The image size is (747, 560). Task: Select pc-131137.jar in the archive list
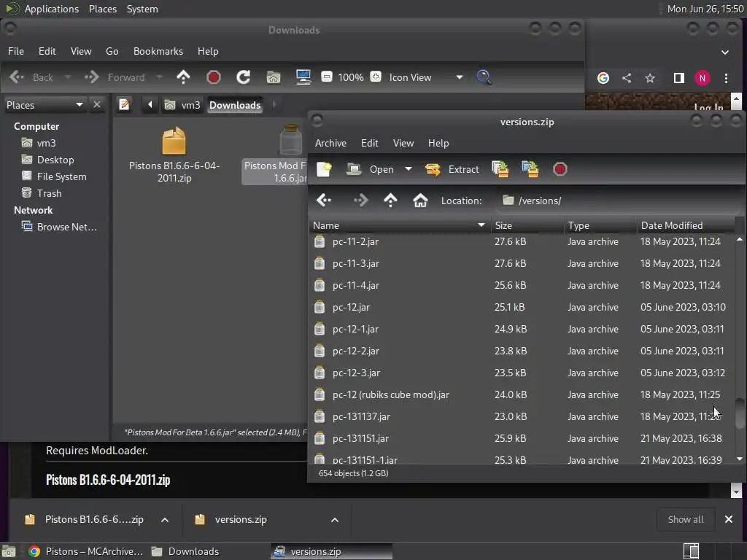pyautogui.click(x=522, y=416)
